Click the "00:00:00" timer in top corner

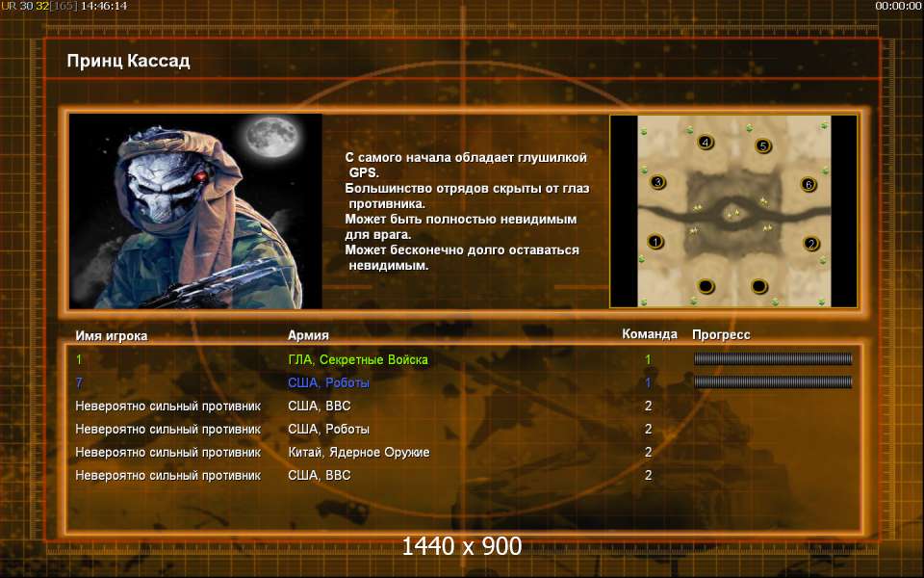click(898, 6)
